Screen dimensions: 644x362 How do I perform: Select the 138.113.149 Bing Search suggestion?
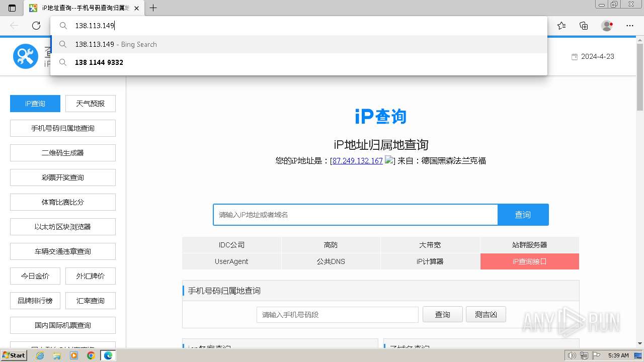[x=299, y=44]
